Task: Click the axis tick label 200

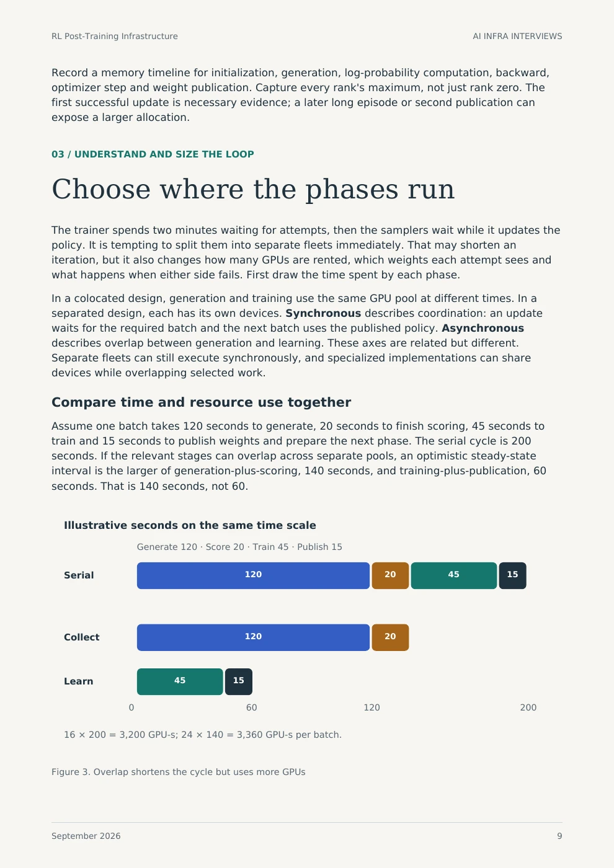Action: [x=528, y=707]
